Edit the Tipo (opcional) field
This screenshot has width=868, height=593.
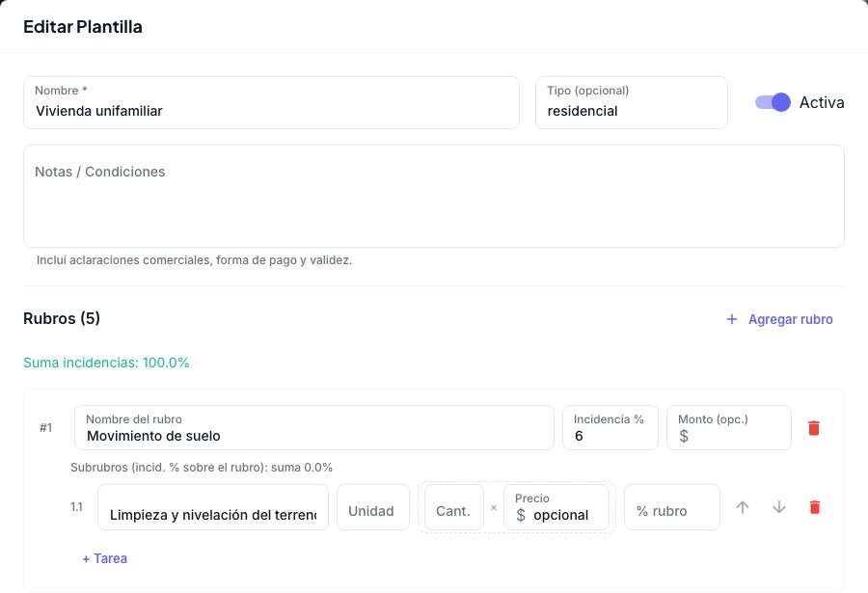tap(632, 103)
